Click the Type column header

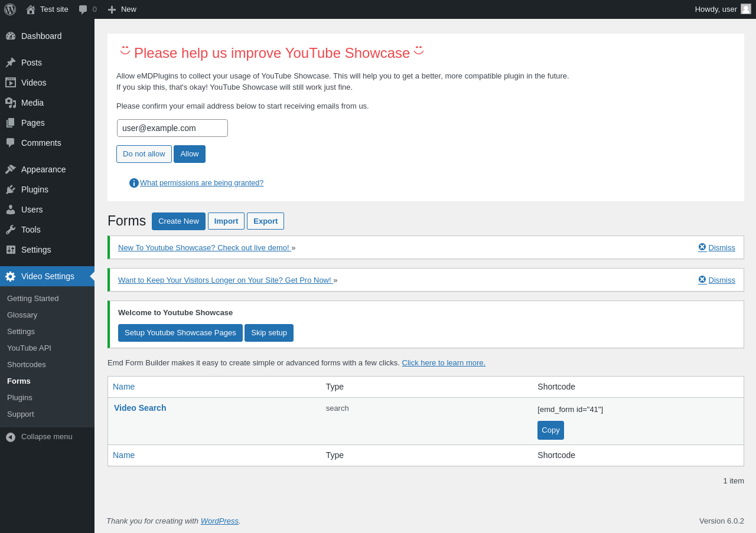pyautogui.click(x=335, y=387)
